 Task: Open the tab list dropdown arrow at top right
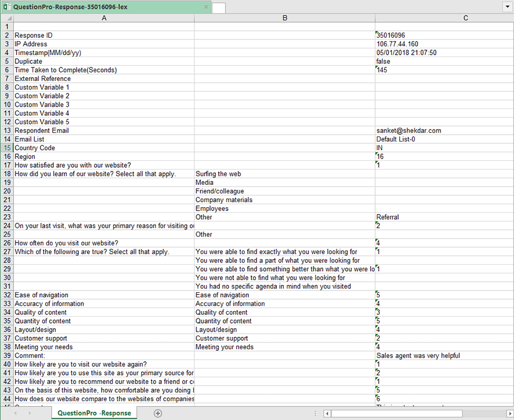coord(508,6)
